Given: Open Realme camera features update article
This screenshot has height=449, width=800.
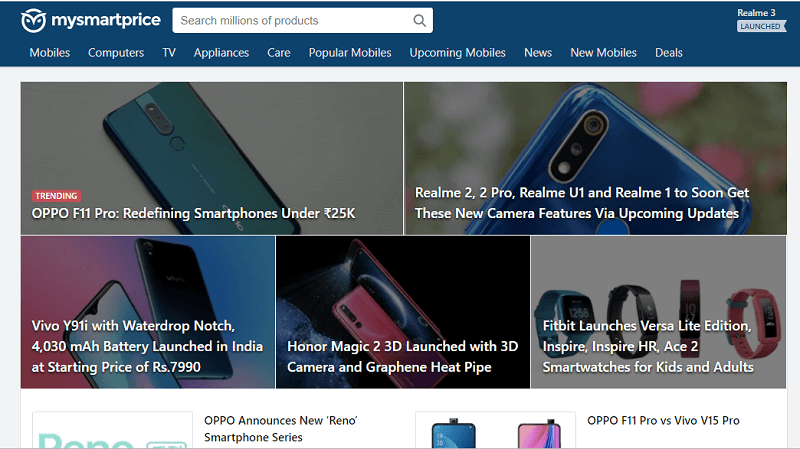Looking at the screenshot, I should 582,203.
